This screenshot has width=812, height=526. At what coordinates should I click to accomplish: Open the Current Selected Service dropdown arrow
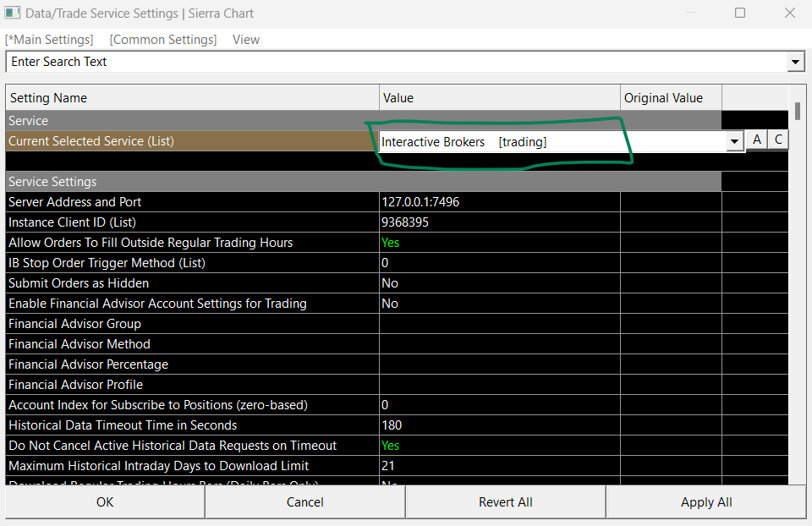point(734,141)
